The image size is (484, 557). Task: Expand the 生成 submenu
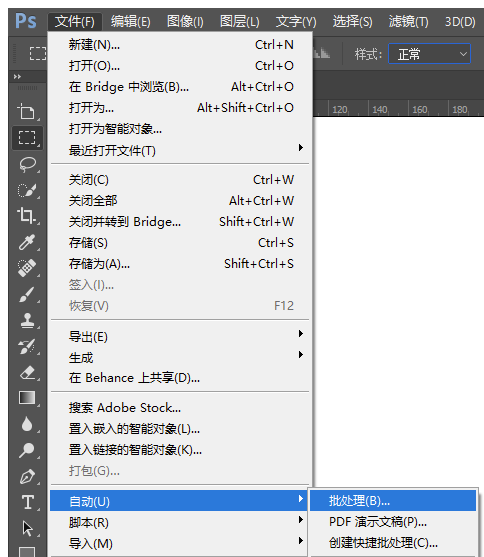click(x=181, y=357)
